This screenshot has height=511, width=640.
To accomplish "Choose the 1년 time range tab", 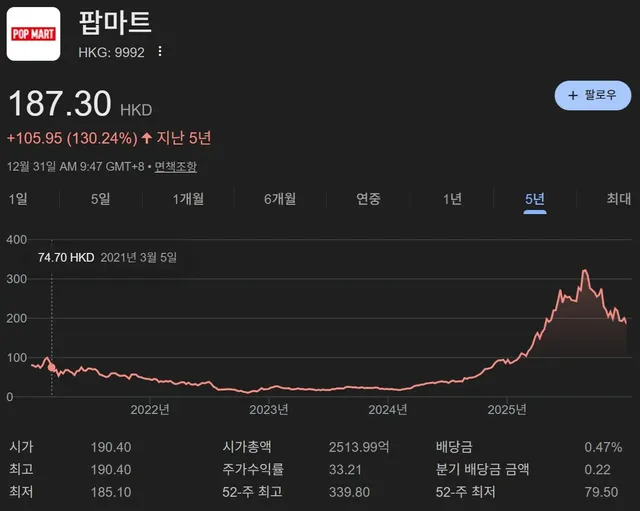I will click(x=452, y=199).
